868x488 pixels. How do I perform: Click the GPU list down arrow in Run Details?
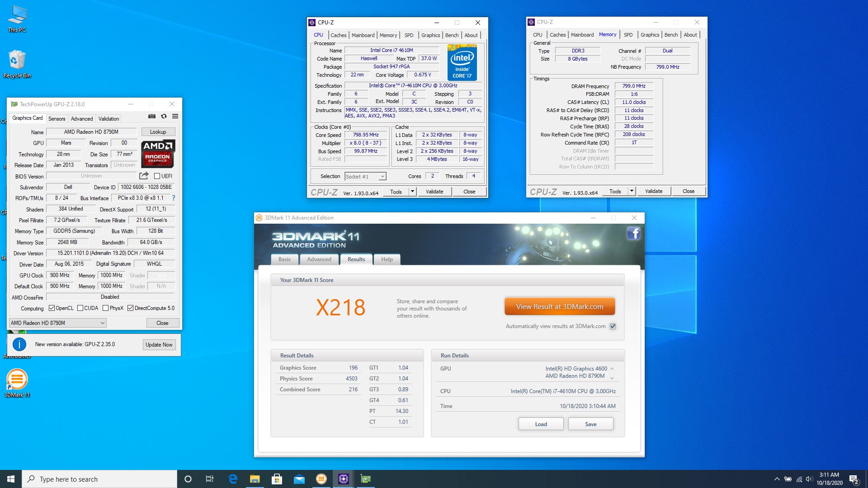pyautogui.click(x=612, y=378)
